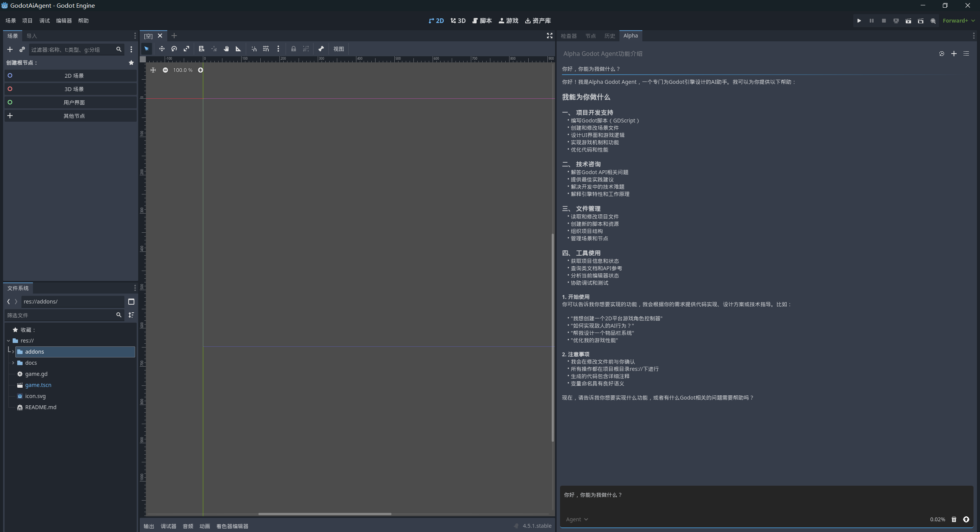This screenshot has width=980, height=532.
Task: Toggle grid snap in viewport toolbar
Action: pos(266,49)
